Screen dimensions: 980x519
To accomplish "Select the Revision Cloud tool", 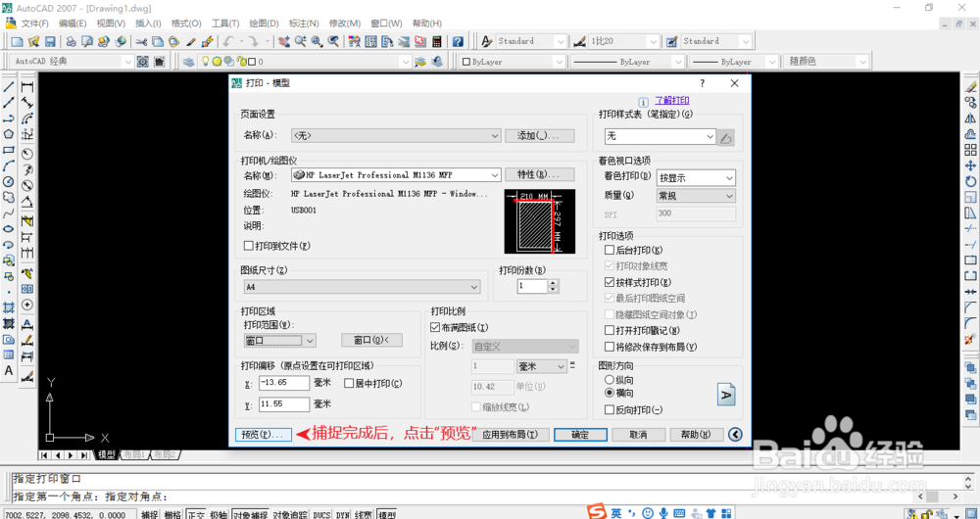I will pyautogui.click(x=9, y=198).
